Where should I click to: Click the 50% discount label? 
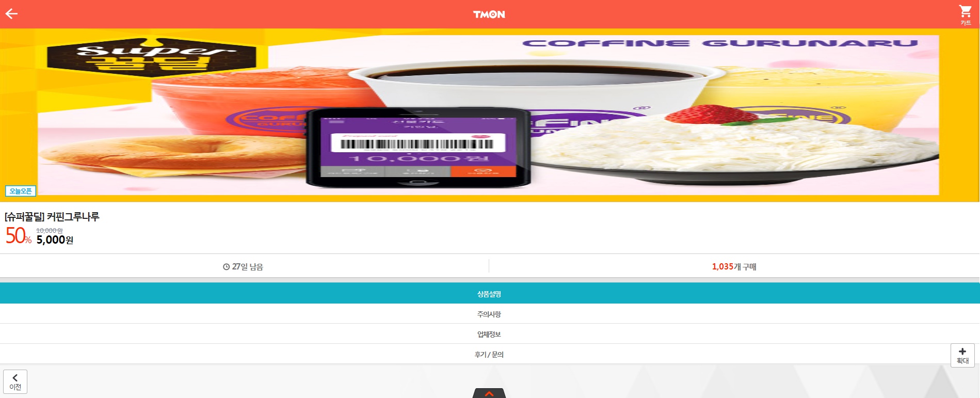(x=19, y=236)
